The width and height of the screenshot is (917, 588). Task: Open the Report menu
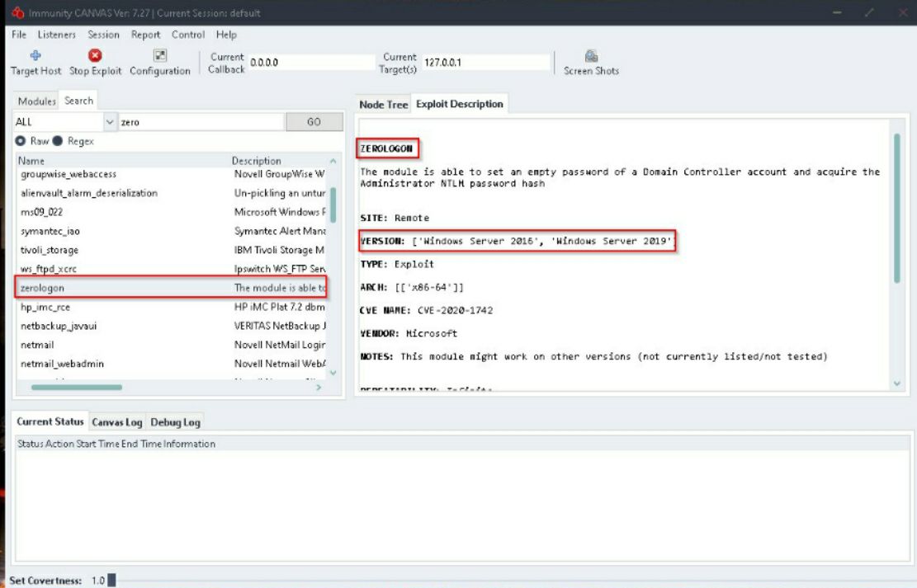pos(145,35)
